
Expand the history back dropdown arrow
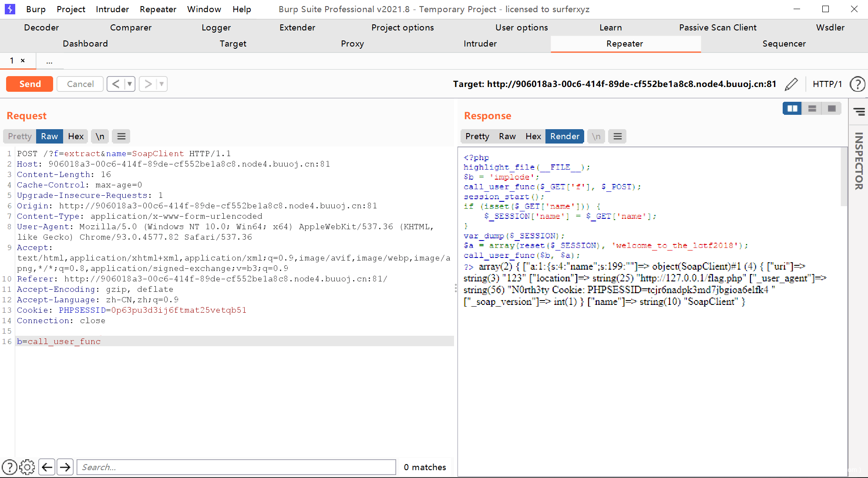130,84
